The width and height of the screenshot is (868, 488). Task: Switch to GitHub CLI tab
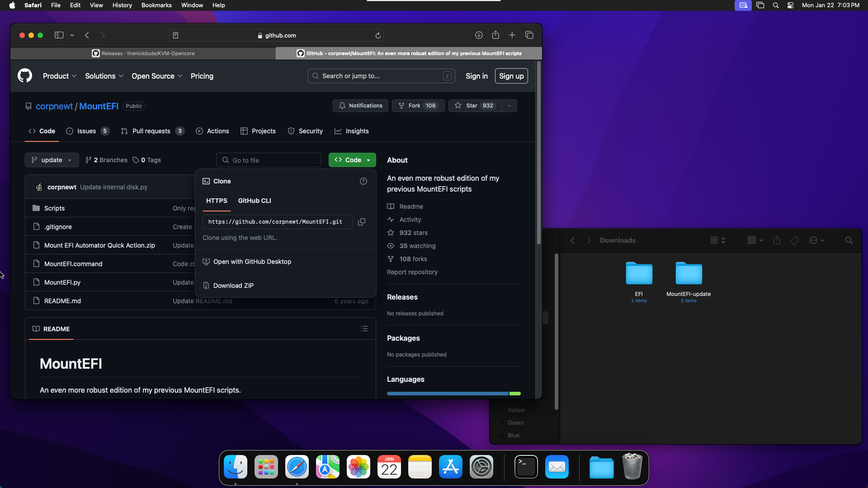coord(255,200)
